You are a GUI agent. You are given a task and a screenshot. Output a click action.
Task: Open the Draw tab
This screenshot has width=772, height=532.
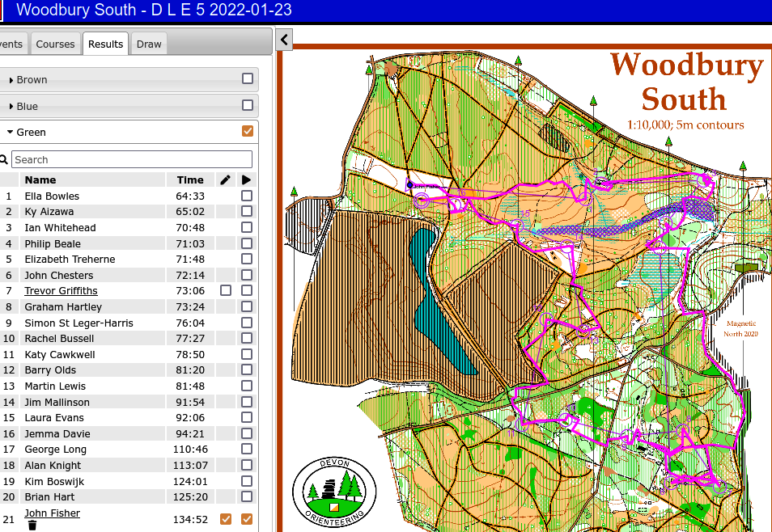pos(149,44)
